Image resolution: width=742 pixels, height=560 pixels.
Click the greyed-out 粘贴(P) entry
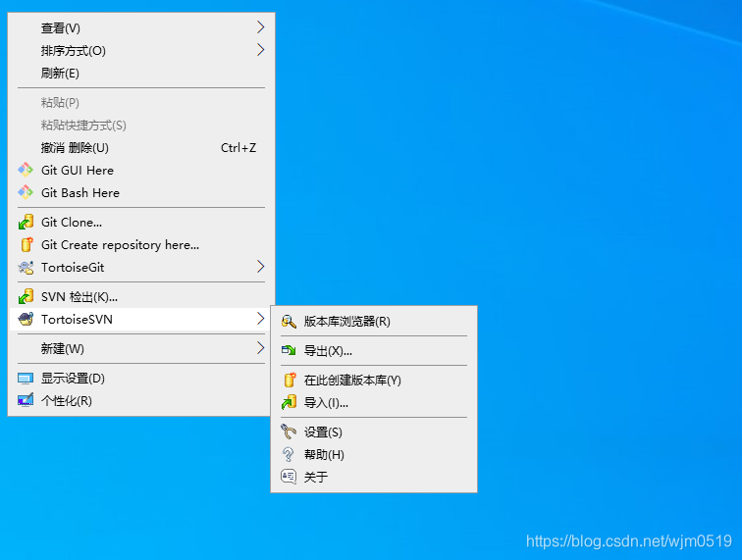tap(142, 102)
